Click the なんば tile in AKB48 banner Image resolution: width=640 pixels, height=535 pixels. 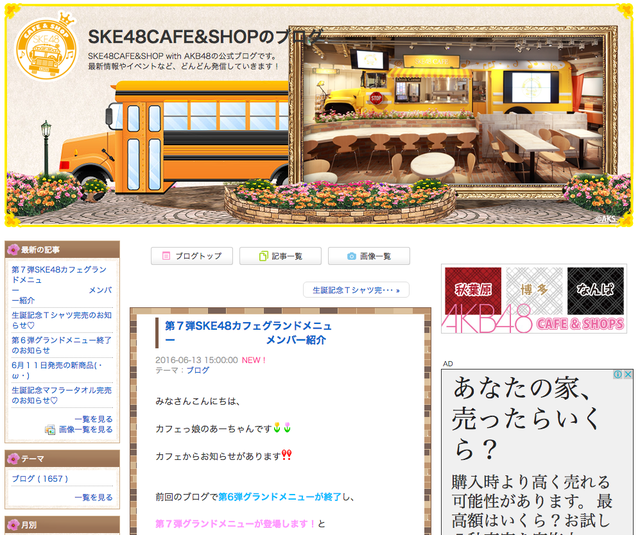tap(596, 290)
